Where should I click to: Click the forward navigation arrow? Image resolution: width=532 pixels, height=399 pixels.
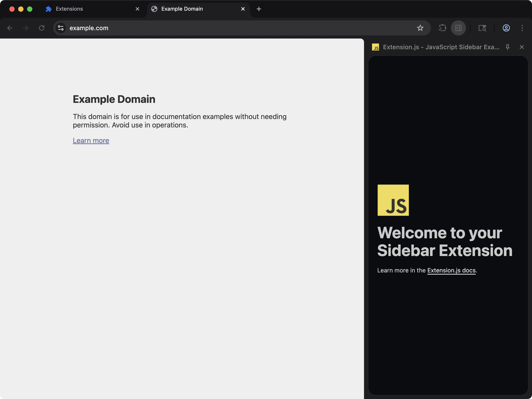click(x=25, y=28)
